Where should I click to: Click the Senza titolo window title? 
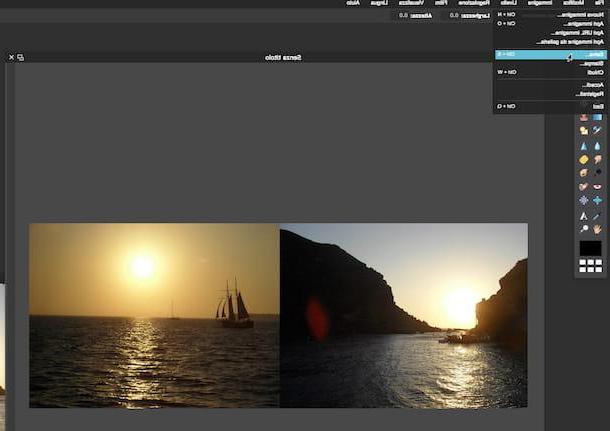(283, 58)
